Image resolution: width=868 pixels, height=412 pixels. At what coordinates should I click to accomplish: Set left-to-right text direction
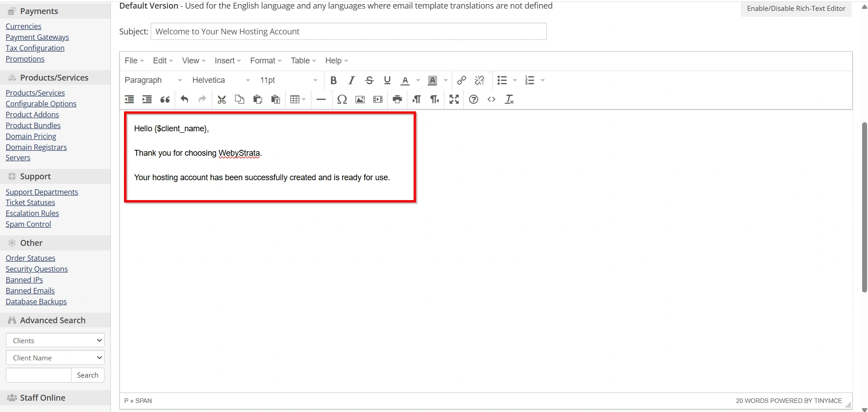(x=417, y=100)
